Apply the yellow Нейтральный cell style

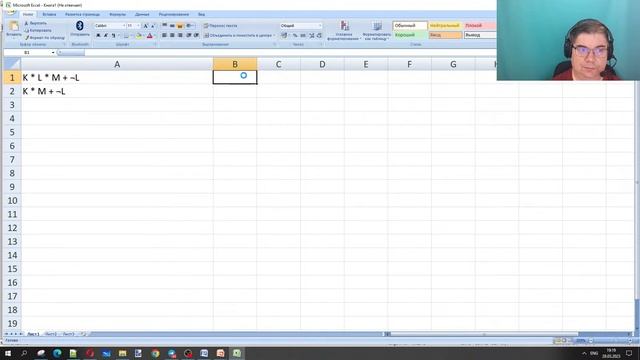click(445, 26)
